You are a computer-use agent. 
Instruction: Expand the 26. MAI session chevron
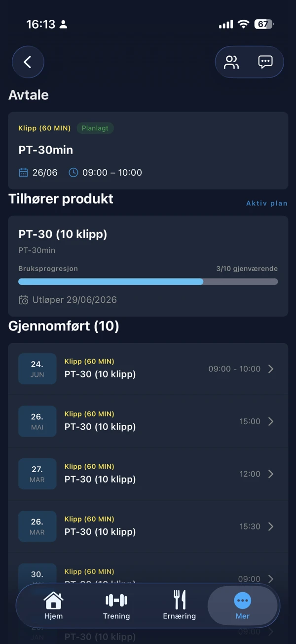point(271,421)
